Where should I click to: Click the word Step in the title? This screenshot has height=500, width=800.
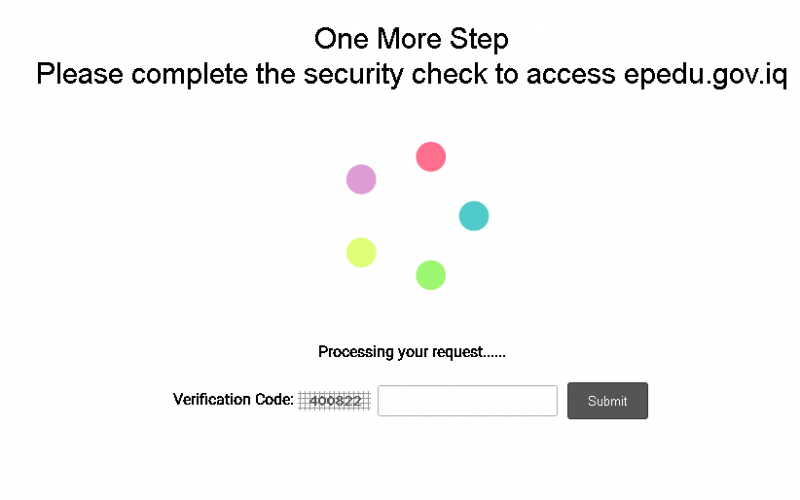(479, 39)
